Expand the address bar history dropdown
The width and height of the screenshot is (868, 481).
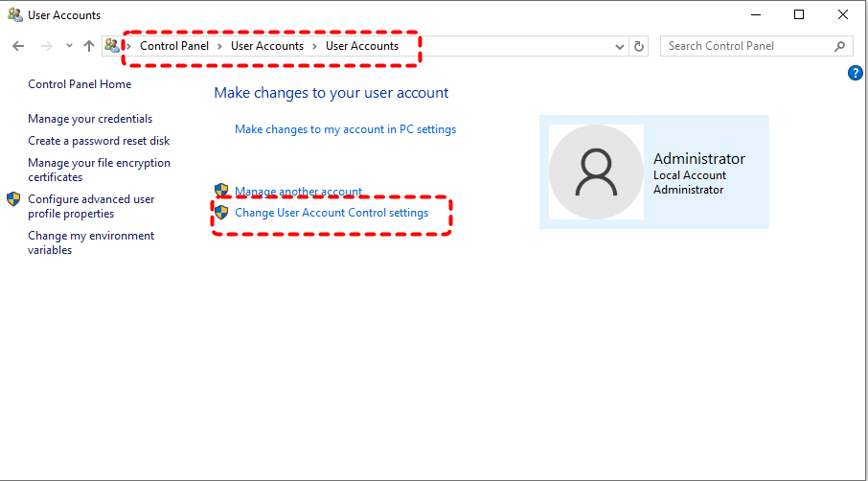click(x=620, y=46)
